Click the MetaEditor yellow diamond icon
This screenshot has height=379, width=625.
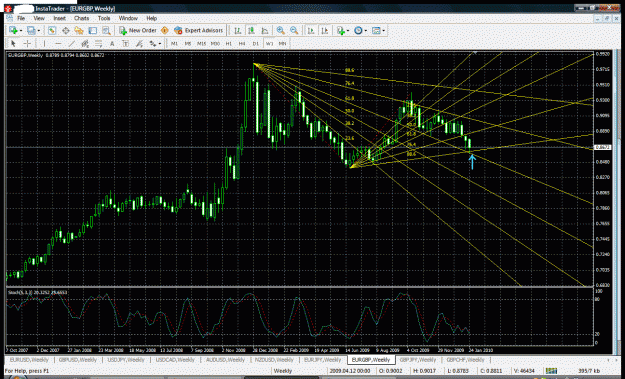(x=165, y=30)
